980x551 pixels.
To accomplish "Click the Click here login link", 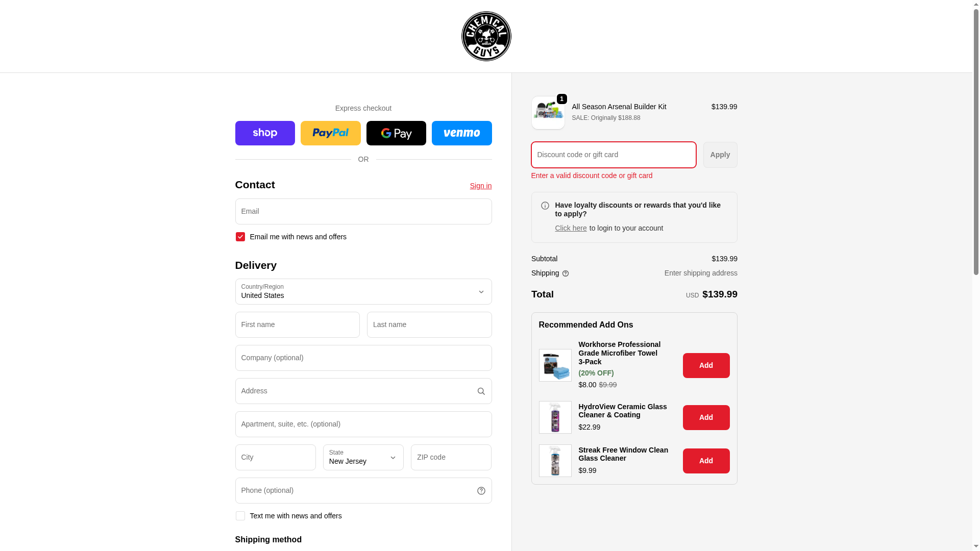I will coord(571,228).
